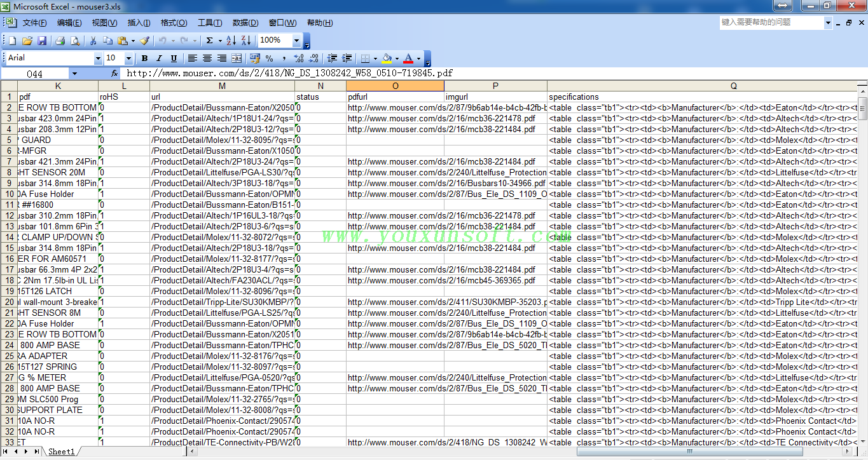Click the borders button on formatting toolbar
868x460 pixels.
pos(365,58)
